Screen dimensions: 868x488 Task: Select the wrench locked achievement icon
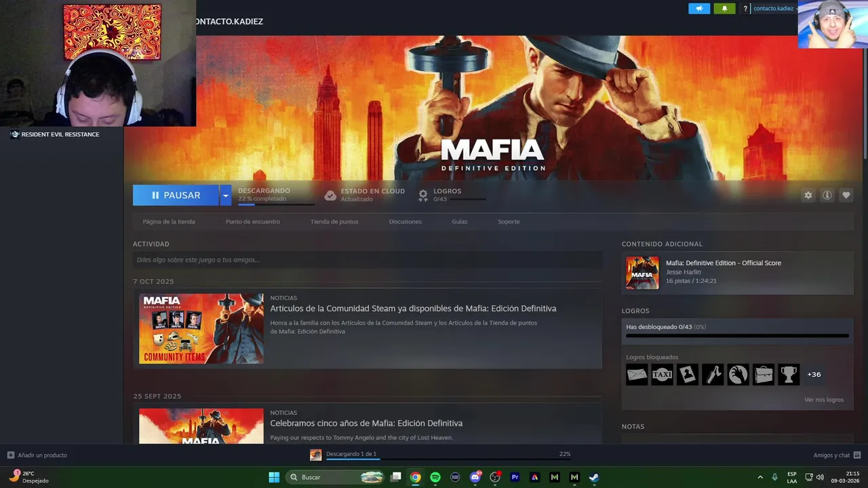click(x=713, y=374)
